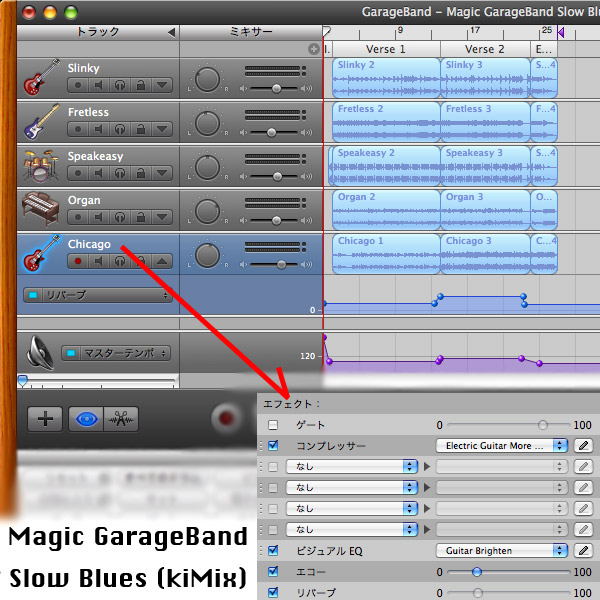Mute the Chicago track
This screenshot has width=600, height=600.
pos(99,261)
